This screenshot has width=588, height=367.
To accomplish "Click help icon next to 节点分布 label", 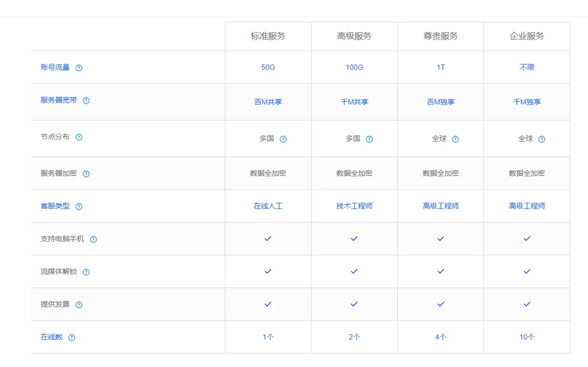I will (x=79, y=137).
